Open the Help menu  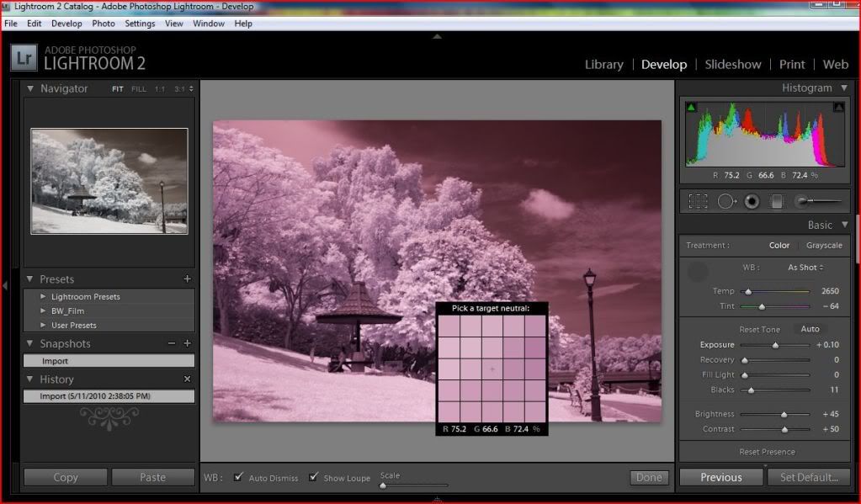243,24
